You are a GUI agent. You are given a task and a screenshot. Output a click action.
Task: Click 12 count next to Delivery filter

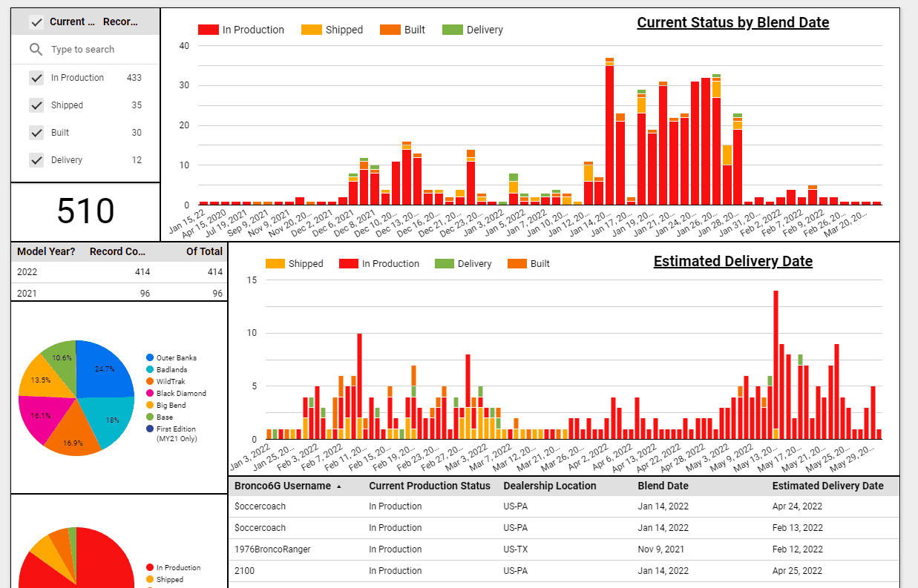click(x=137, y=160)
